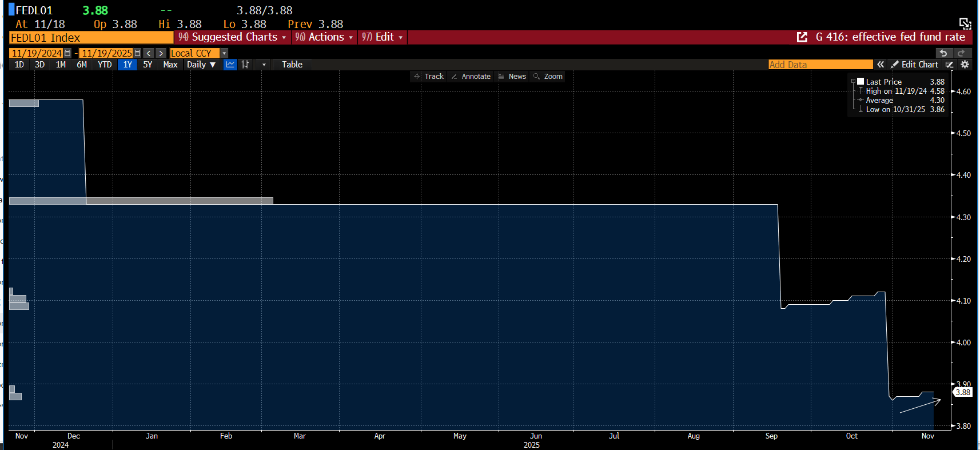This screenshot has height=450, width=980.
Task: Toggle the Track crosshair mode
Action: 429,77
